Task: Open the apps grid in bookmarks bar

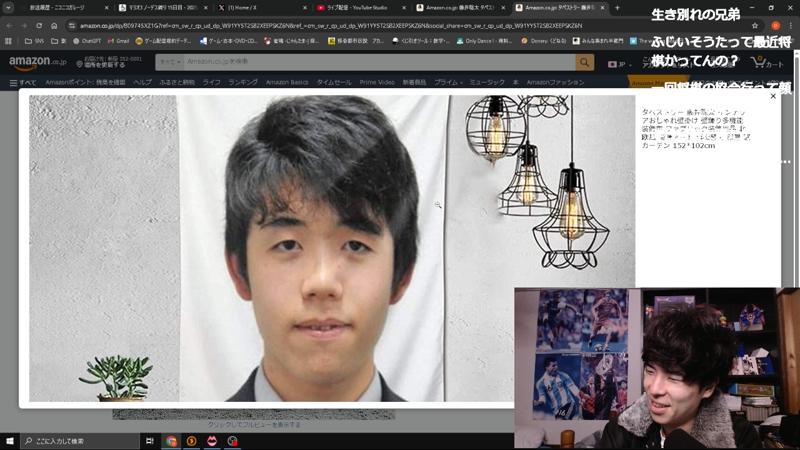Action: (x=8, y=41)
